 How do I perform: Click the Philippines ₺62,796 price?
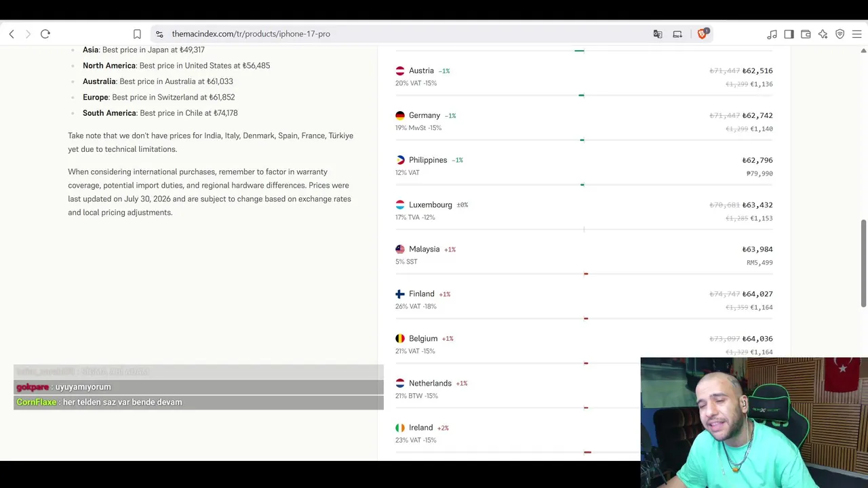click(757, 160)
